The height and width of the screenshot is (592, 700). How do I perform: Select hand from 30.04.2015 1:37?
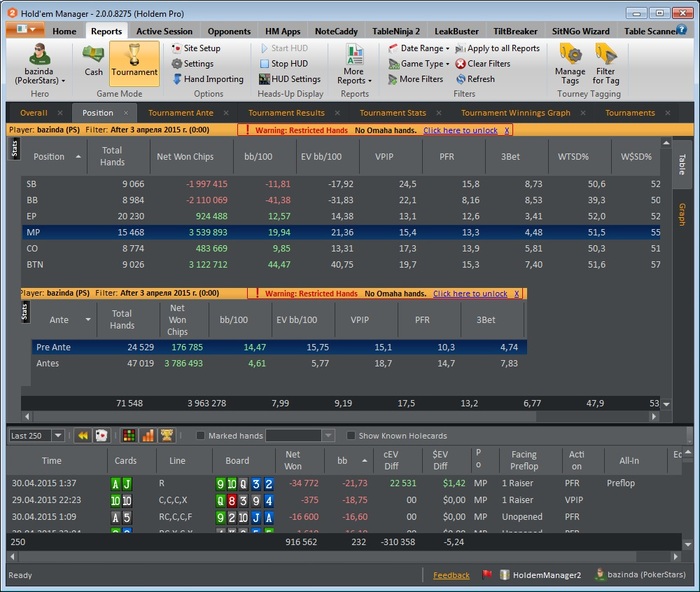(344, 484)
